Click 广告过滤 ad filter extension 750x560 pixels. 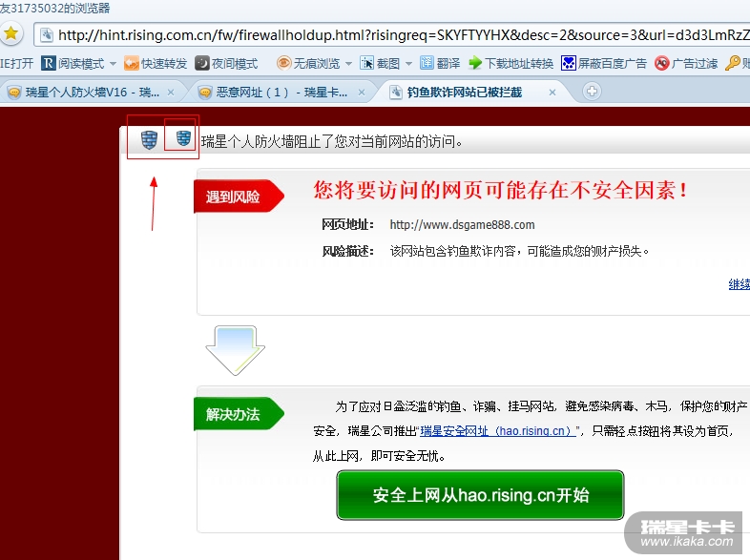686,63
